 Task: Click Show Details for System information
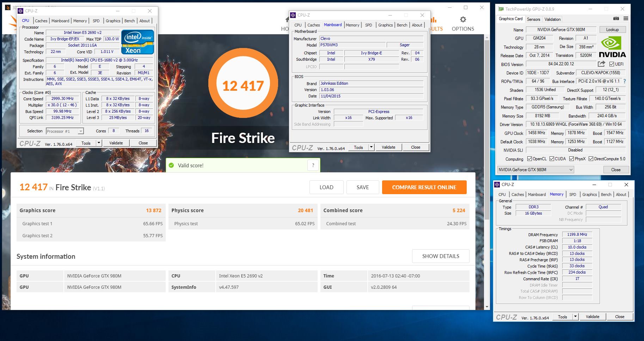pos(441,256)
